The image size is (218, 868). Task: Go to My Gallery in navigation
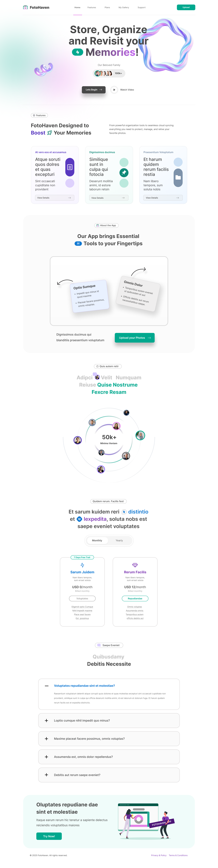[124, 7]
